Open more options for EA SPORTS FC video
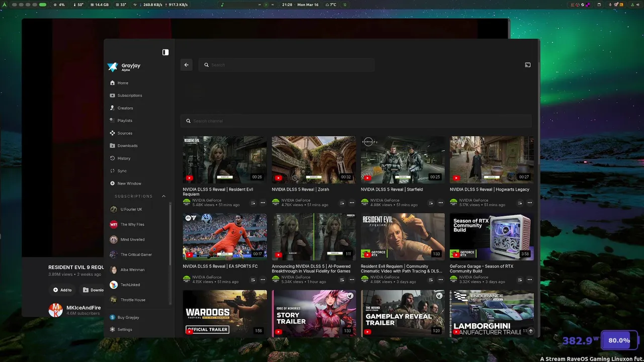Viewport: 644px width, 362px height. pos(263,280)
